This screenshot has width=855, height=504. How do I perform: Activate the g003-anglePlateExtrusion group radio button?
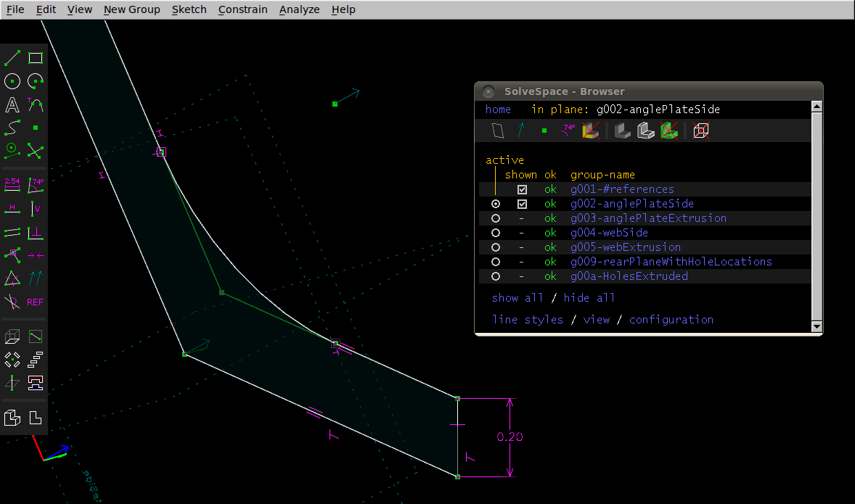(x=496, y=218)
